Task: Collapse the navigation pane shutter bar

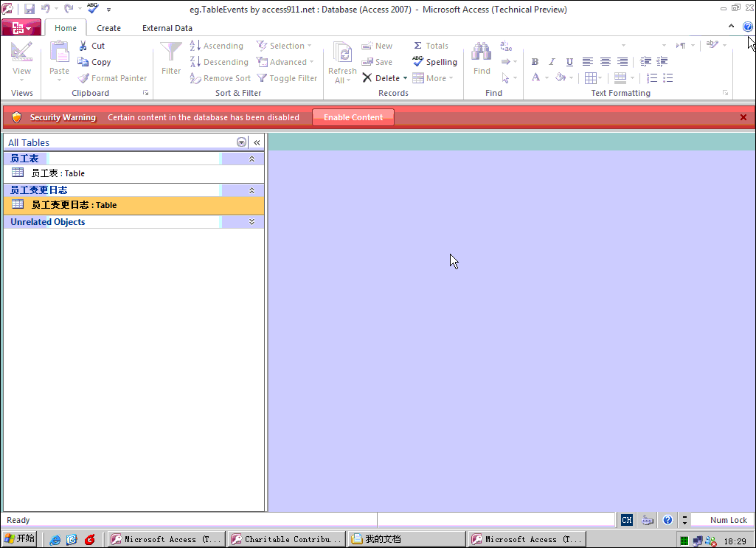Action: pos(257,142)
